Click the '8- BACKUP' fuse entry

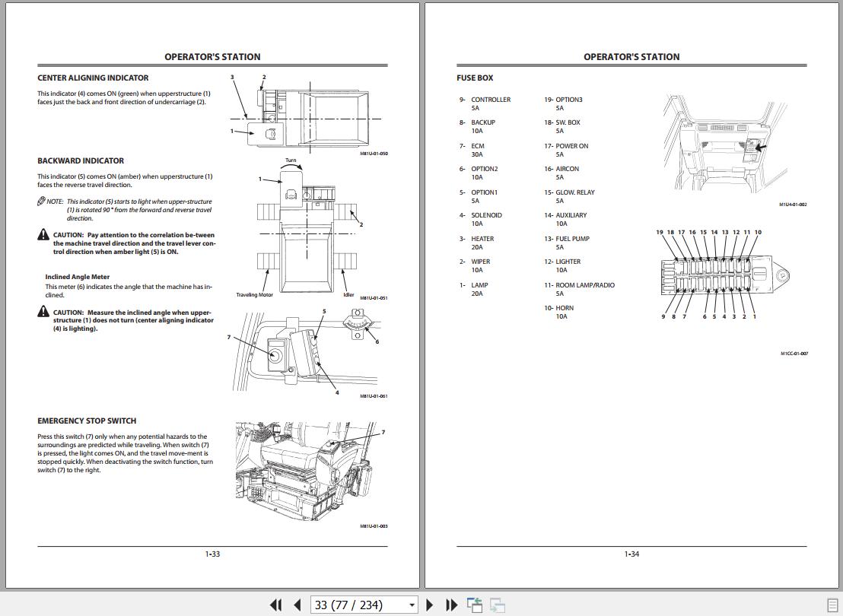coord(477,126)
